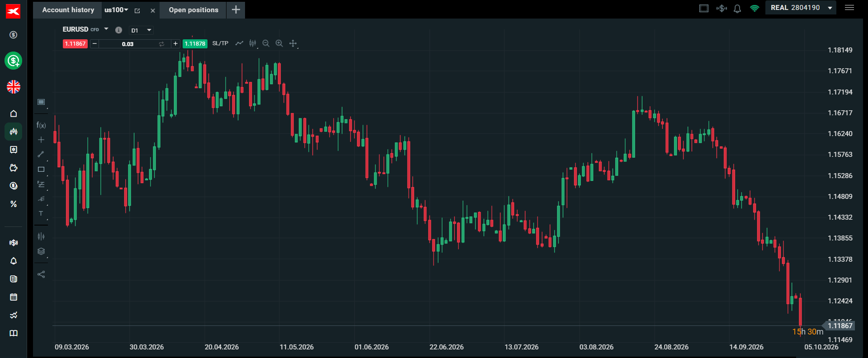Change language via UK flag icon
This screenshot has width=868, height=358.
14,87
